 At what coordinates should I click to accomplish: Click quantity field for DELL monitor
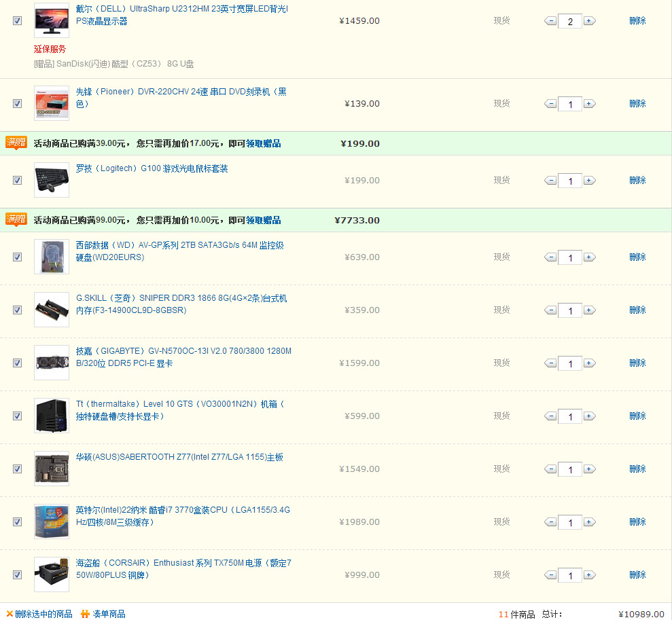pyautogui.click(x=570, y=21)
